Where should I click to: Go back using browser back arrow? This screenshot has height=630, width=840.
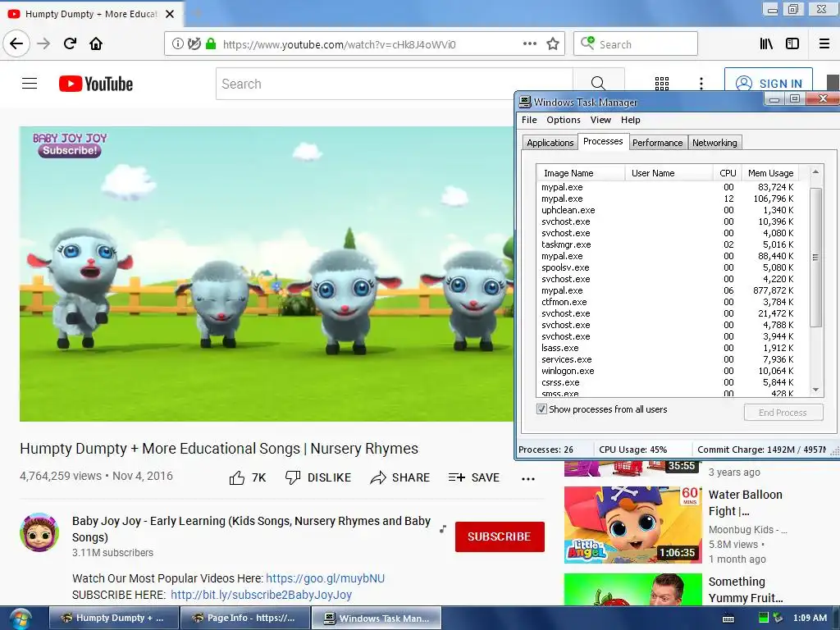(x=16, y=43)
